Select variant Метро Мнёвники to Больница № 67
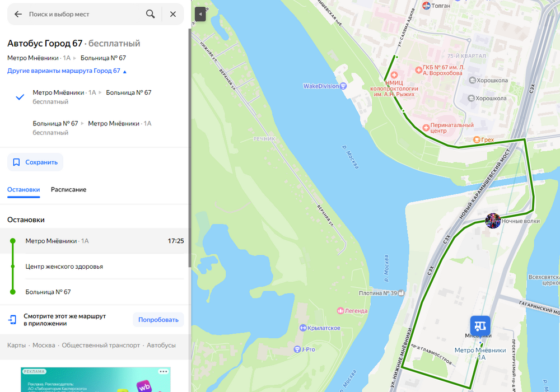The width and height of the screenshot is (560, 392). tap(94, 97)
